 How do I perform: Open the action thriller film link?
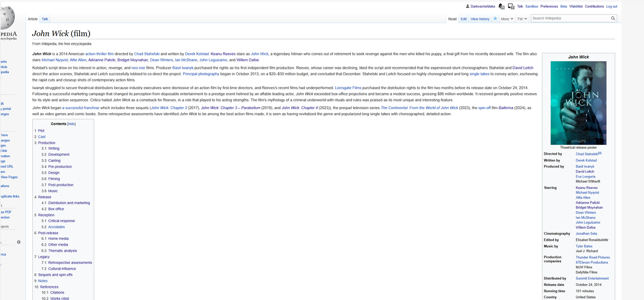point(100,54)
